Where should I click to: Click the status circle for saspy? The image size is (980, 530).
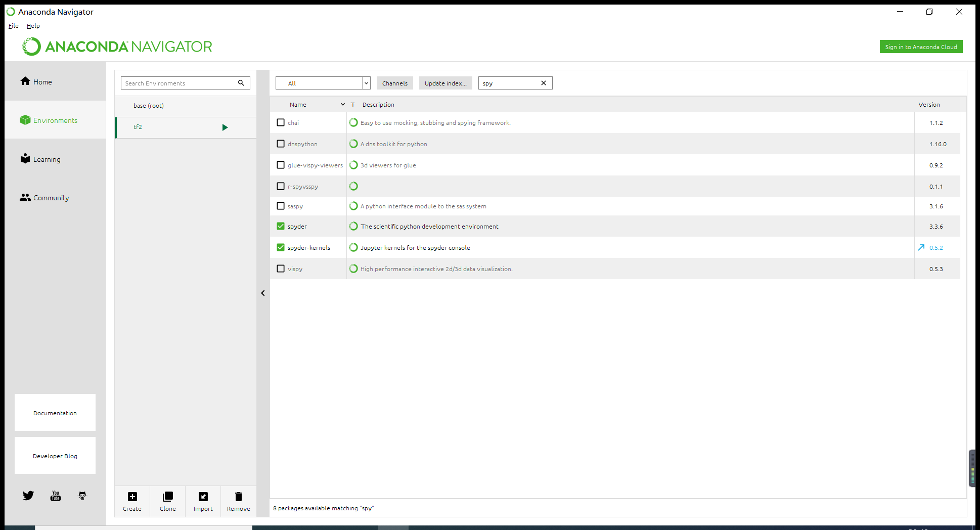353,206
